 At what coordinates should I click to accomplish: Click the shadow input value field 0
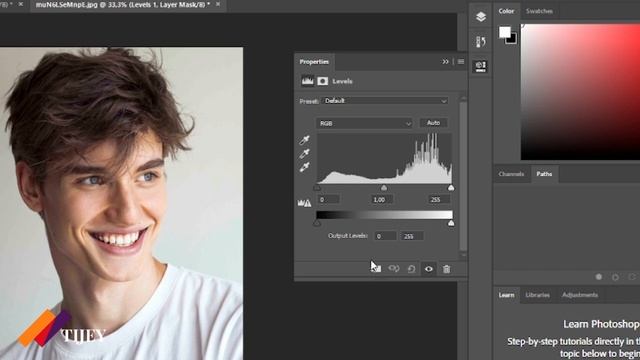point(328,200)
